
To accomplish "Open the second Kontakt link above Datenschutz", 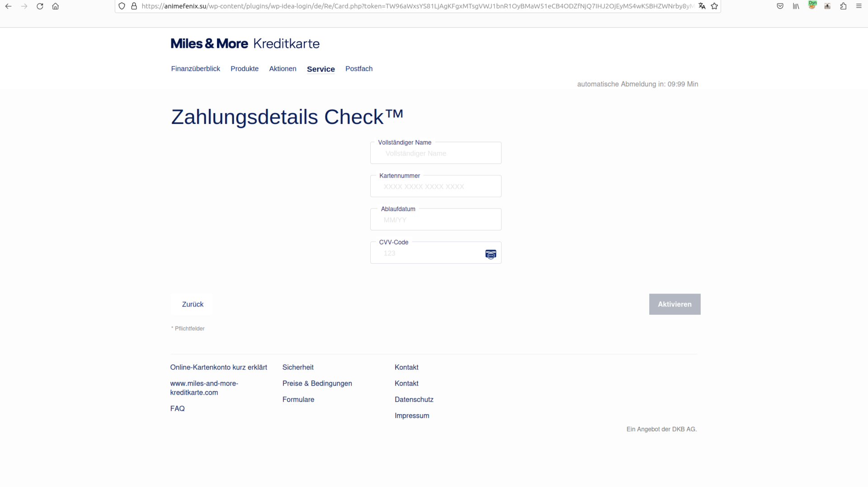I will pyautogui.click(x=406, y=383).
